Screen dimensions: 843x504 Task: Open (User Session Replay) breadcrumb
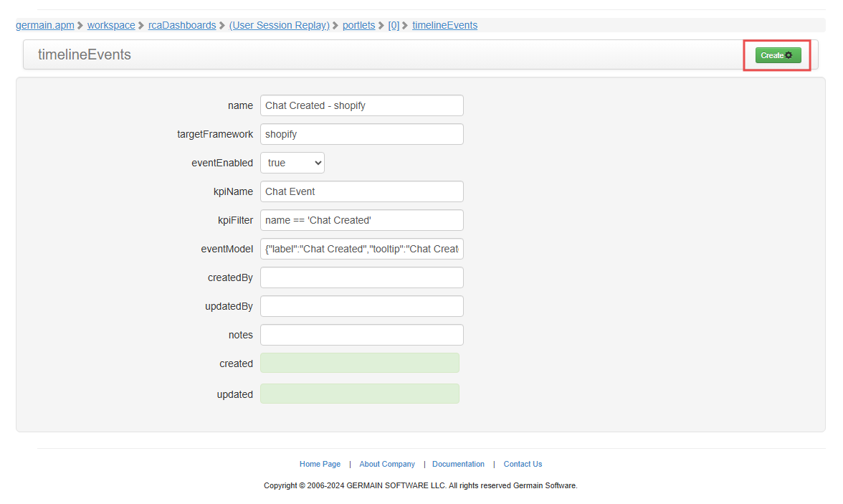pos(280,25)
